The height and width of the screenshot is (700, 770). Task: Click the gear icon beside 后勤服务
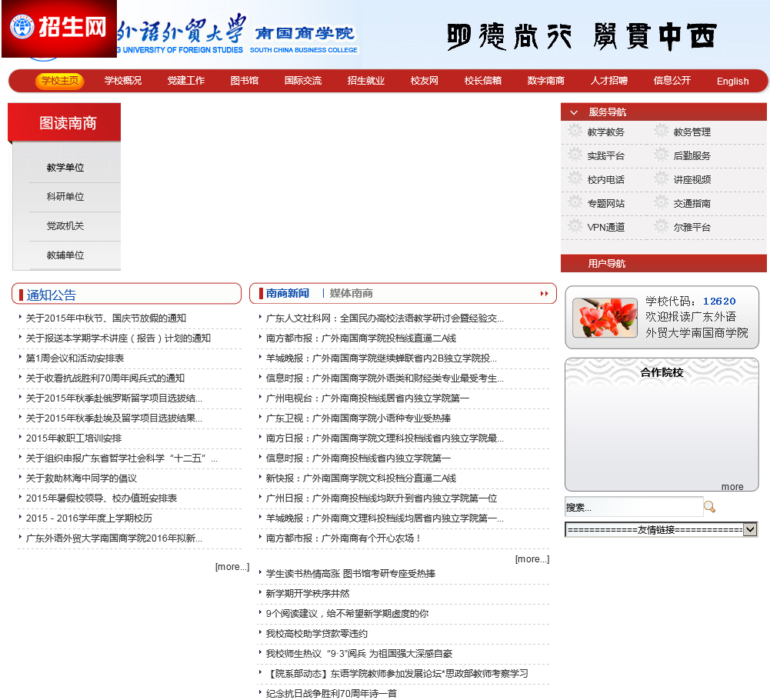(661, 155)
